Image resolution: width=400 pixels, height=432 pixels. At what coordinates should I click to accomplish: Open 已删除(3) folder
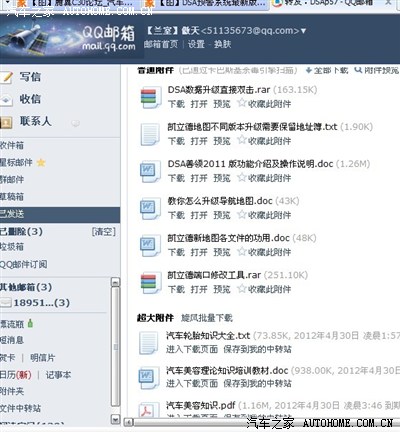coord(21,231)
